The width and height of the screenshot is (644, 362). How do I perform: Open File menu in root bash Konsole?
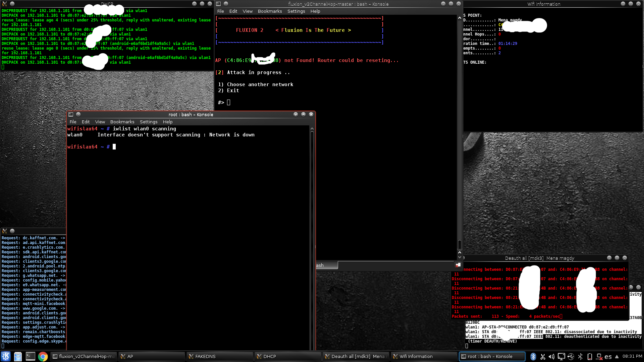(x=73, y=122)
